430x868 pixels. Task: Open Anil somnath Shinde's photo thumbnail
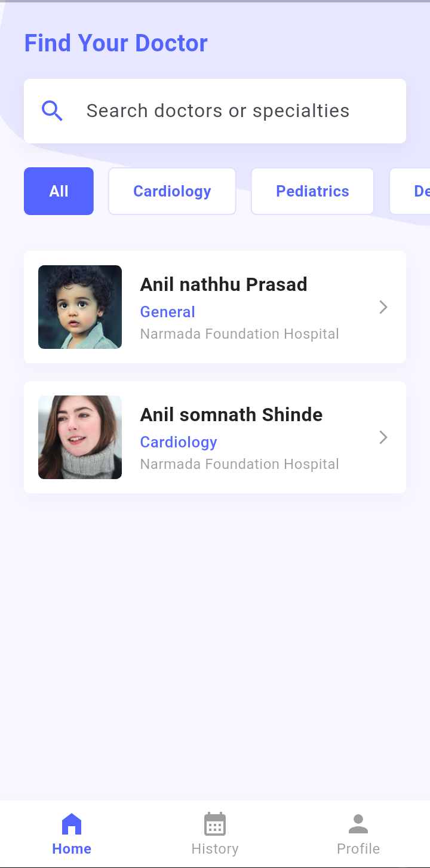[80, 437]
